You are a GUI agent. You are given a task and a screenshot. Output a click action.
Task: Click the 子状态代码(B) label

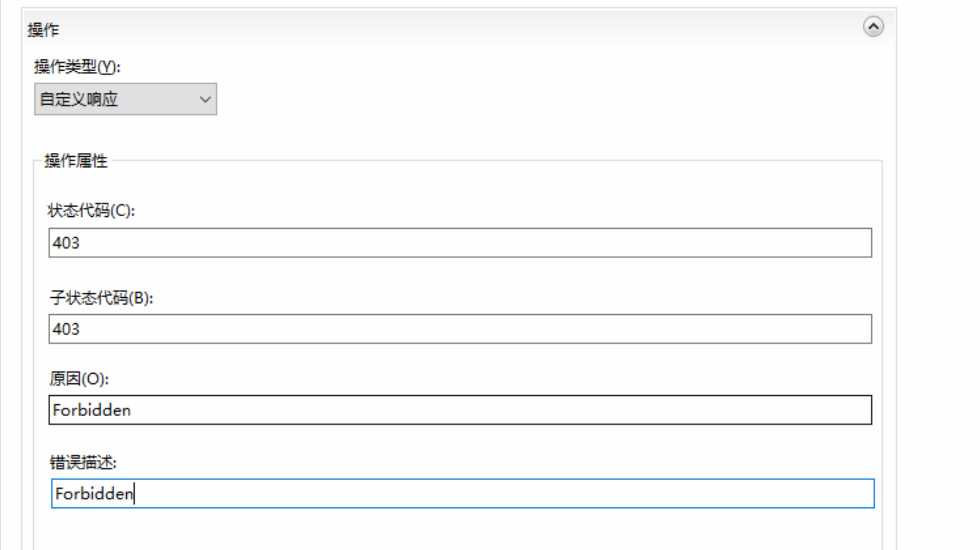pos(101,297)
